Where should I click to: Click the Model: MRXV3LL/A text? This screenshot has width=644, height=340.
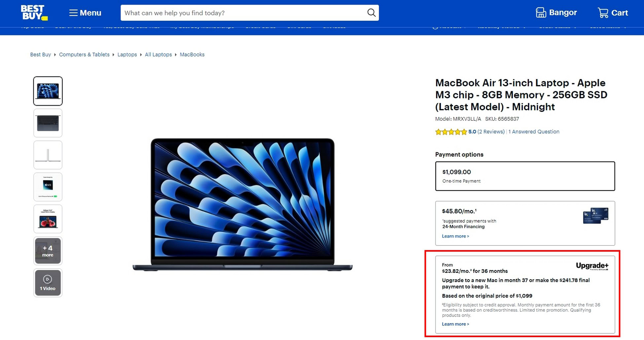(x=458, y=119)
